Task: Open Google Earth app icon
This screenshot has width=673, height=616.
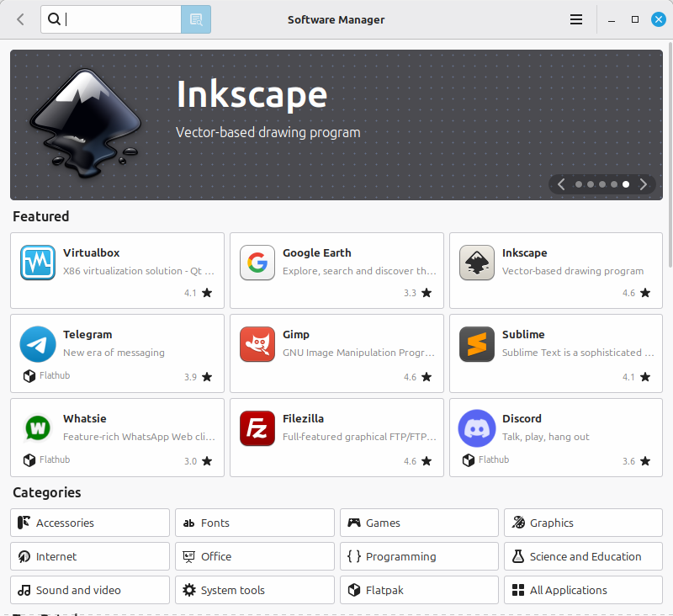Action: (257, 263)
